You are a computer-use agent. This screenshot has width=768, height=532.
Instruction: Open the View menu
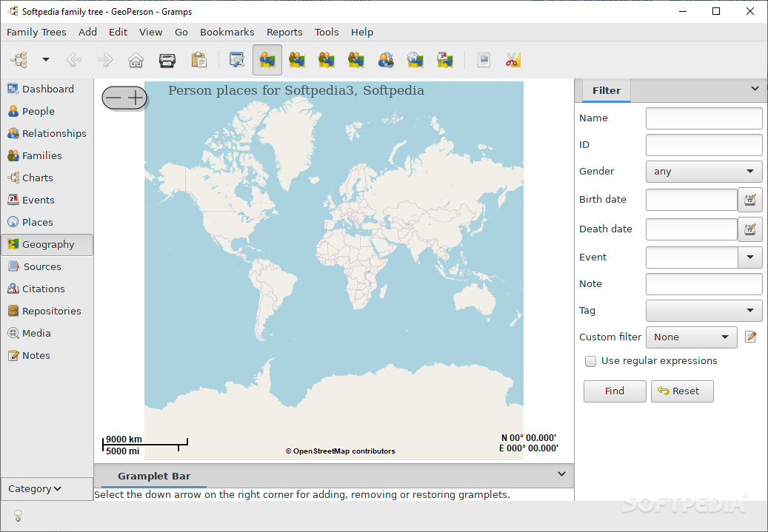point(150,33)
